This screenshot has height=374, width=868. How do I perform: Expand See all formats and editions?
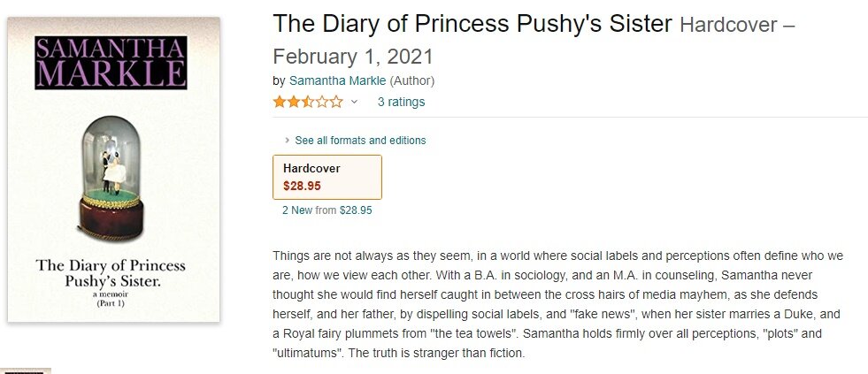(360, 141)
